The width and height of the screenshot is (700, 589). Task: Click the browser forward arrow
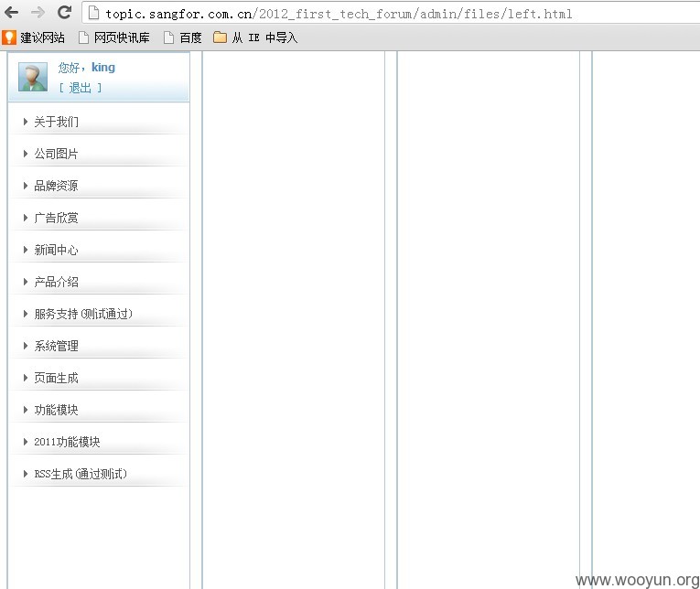pyautogui.click(x=38, y=13)
